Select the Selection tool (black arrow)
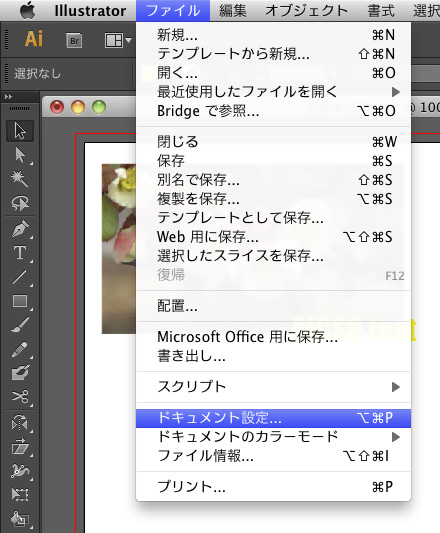This screenshot has height=533, width=440. (x=20, y=131)
